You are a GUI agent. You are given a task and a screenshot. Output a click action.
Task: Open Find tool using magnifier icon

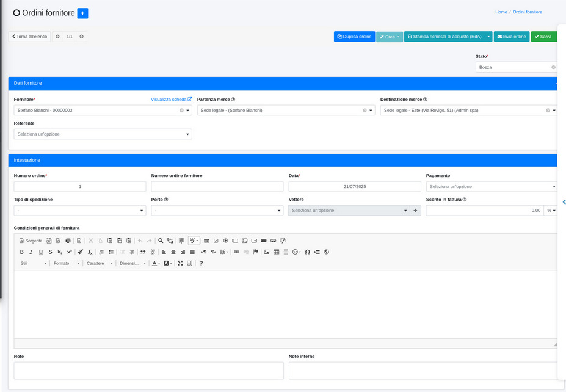pos(161,241)
